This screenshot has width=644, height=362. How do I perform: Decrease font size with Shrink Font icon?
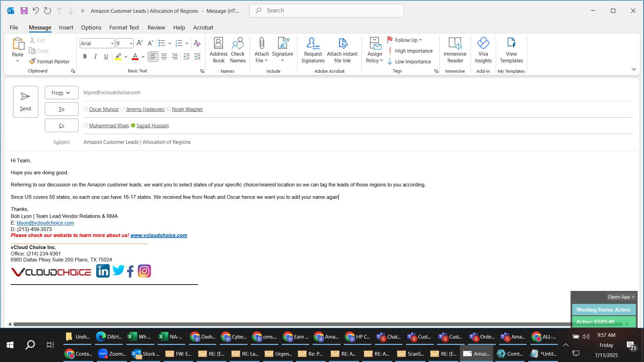[x=151, y=43]
